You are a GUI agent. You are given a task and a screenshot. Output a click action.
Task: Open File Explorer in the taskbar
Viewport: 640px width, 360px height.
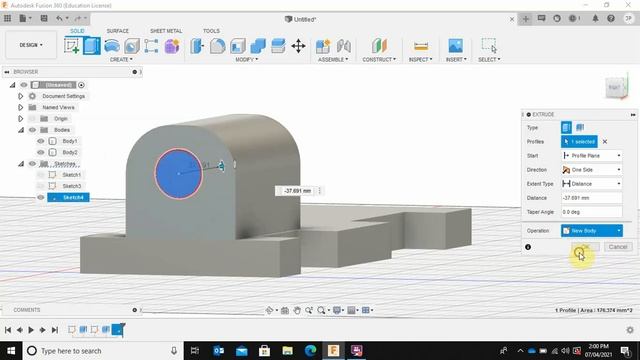click(287, 351)
